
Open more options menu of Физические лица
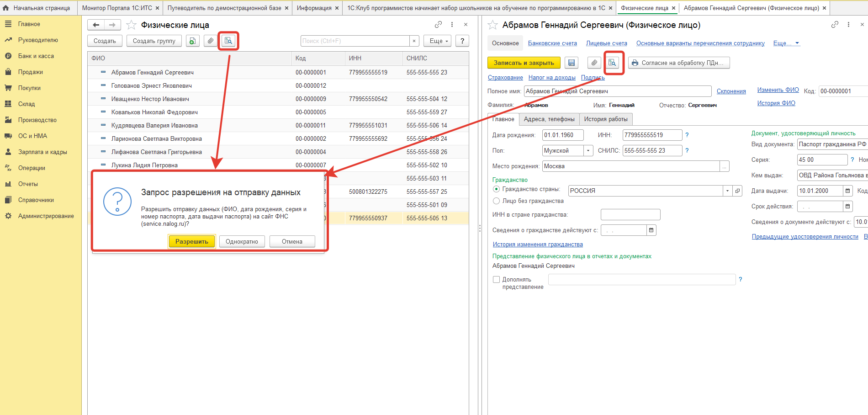(452, 25)
